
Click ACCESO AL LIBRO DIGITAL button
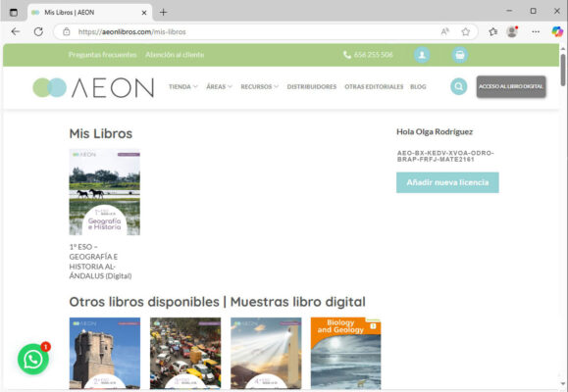point(511,86)
